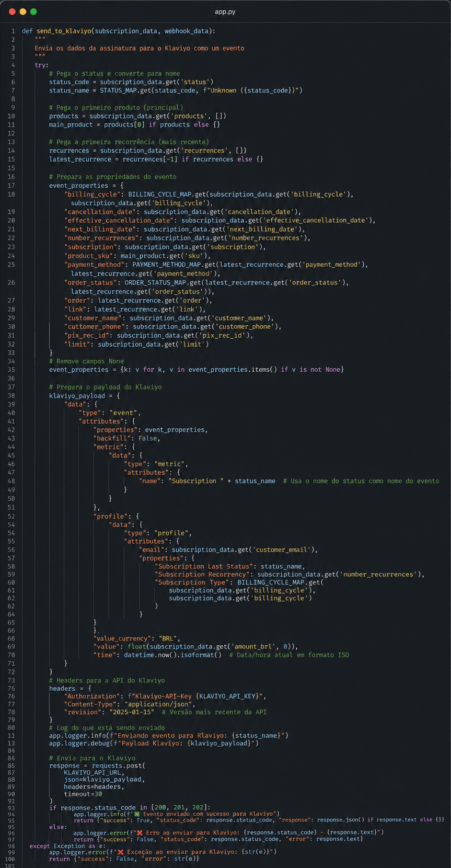
Task: Click comment "# Pega o primeiro produto (principal)"
Action: pyautogui.click(x=116, y=108)
